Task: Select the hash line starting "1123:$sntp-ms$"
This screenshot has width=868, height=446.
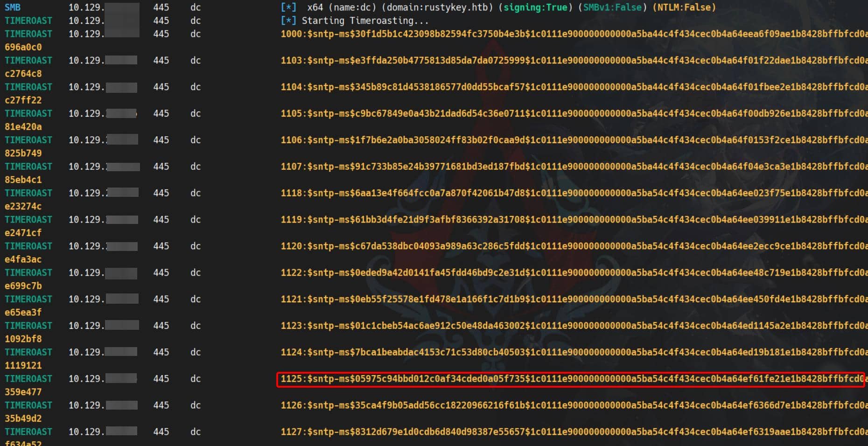Action: [x=574, y=326]
